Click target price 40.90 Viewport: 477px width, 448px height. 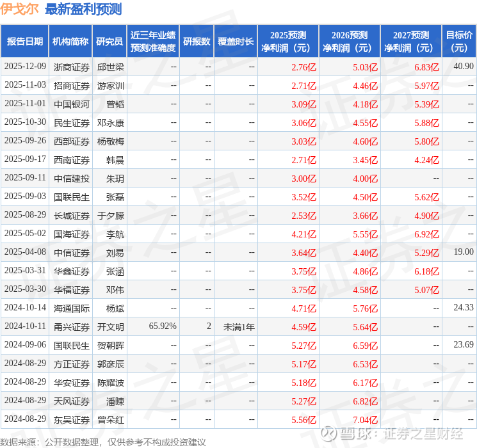coord(464,66)
